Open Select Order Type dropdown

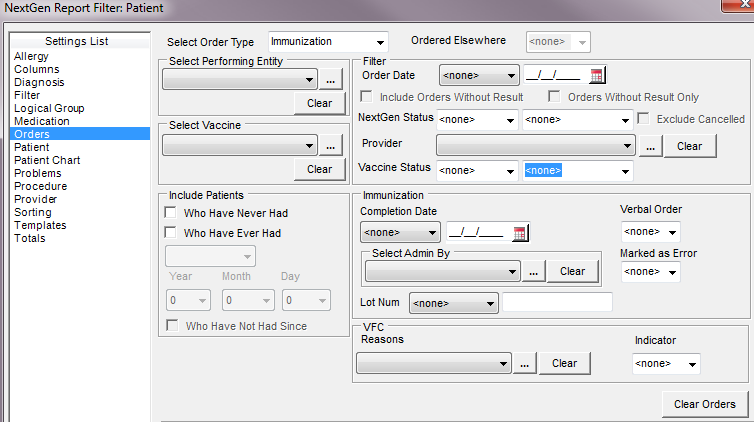(328, 42)
